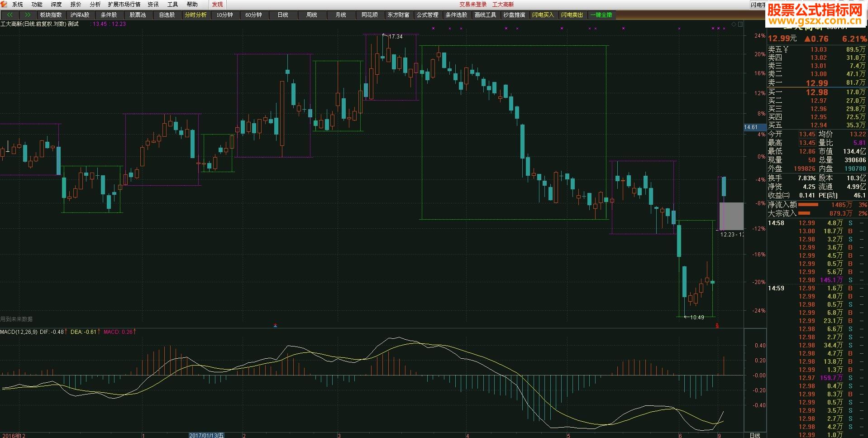Click the 用到未来数据 notice text
Viewport: 868px width, 438px height.
click(x=17, y=319)
